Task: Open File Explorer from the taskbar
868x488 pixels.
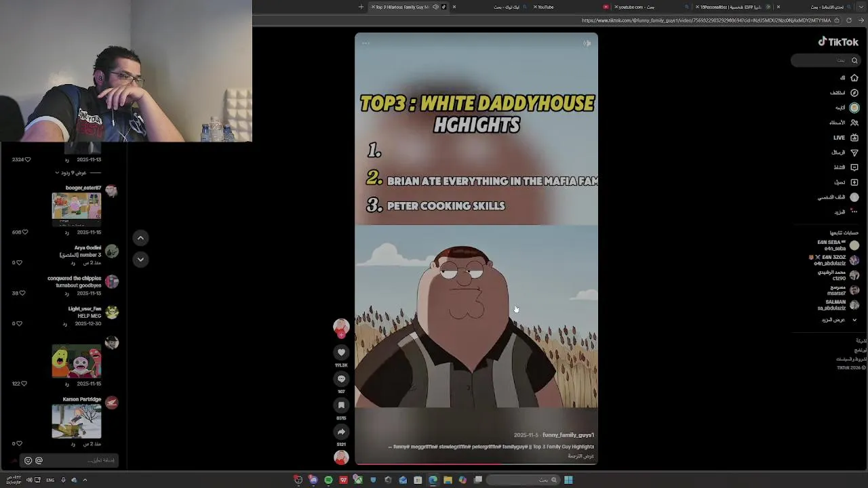Action: tap(448, 480)
